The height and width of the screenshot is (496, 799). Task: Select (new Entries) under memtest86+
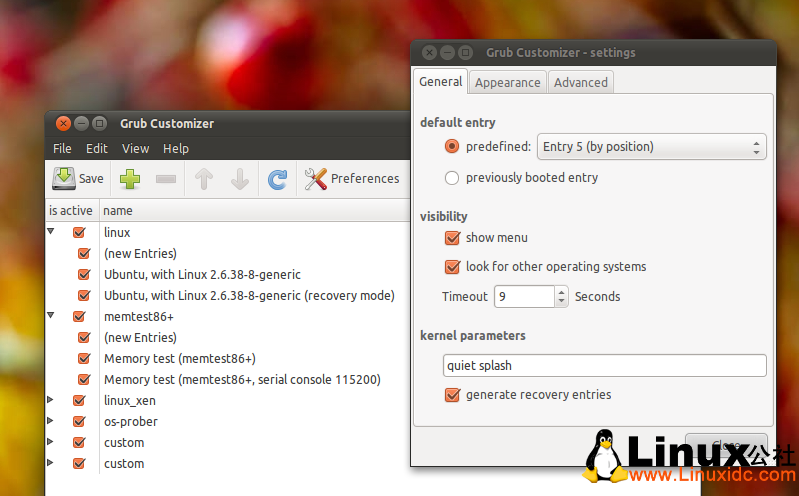click(140, 337)
